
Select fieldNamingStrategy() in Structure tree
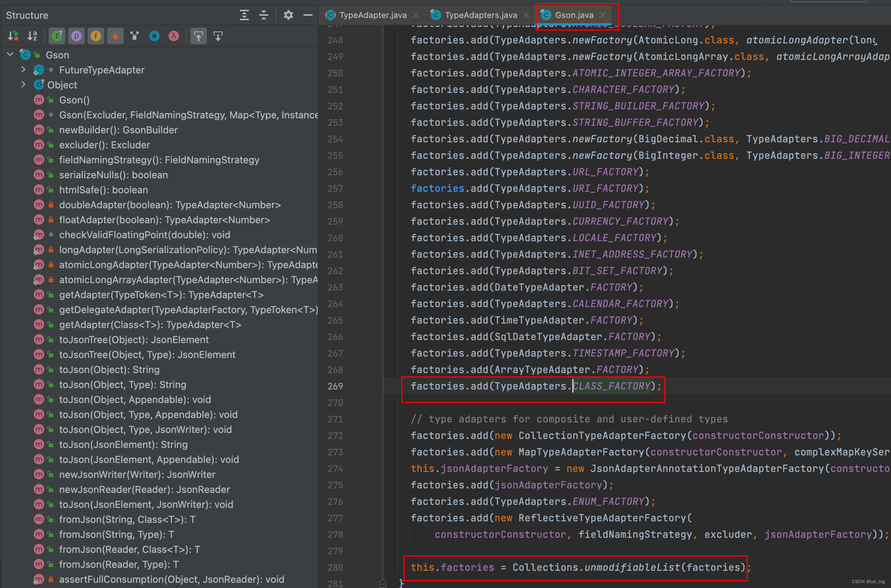(x=159, y=160)
